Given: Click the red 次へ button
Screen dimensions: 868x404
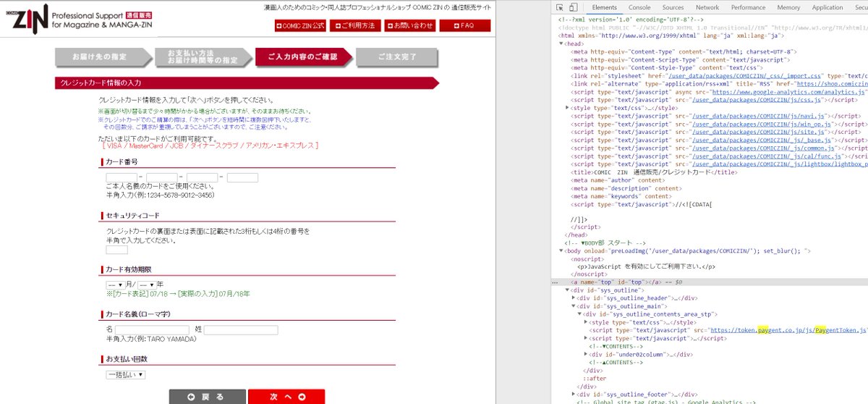Looking at the screenshot, I should [x=286, y=397].
